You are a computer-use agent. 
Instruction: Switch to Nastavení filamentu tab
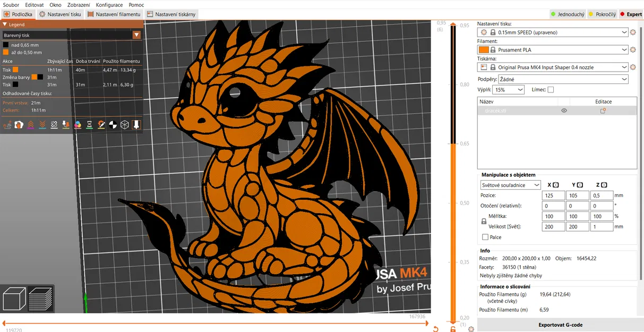coord(115,14)
